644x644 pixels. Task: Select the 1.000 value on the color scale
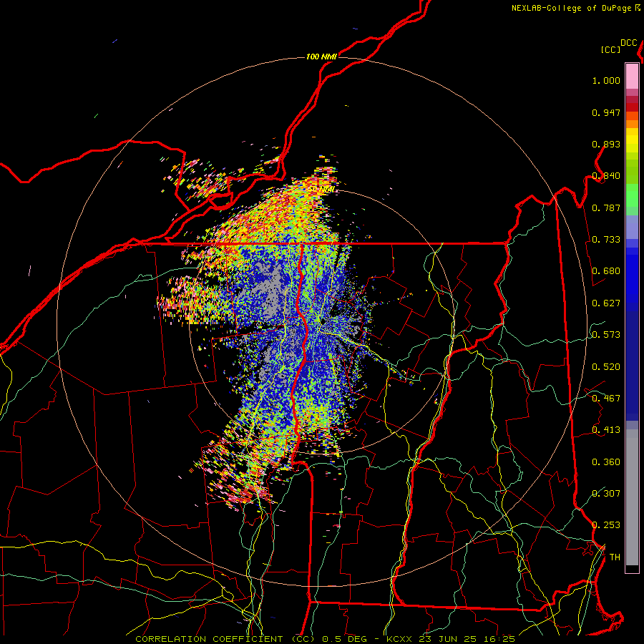606,80
